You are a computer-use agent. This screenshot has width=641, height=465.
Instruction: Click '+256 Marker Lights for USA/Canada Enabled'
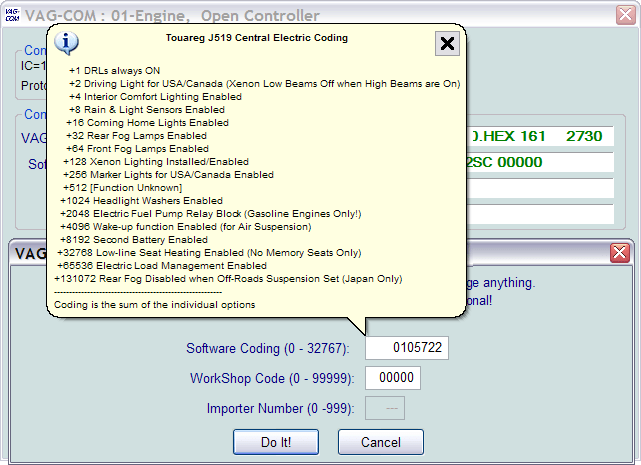pos(168,175)
